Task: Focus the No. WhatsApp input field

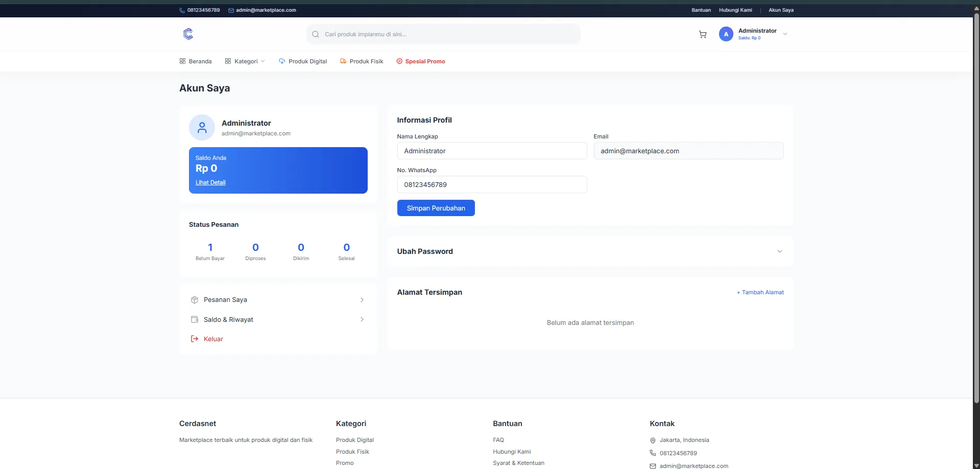Action: [492, 184]
